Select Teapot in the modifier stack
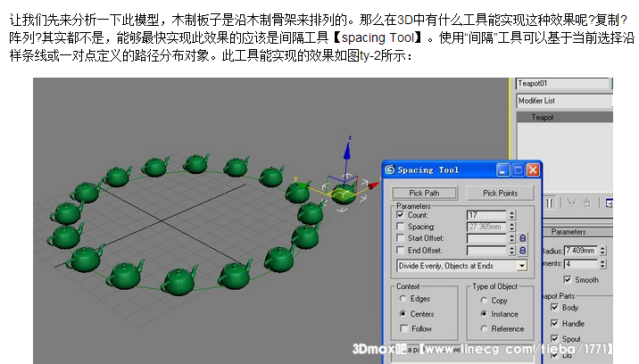639x364 pixels. point(565,118)
